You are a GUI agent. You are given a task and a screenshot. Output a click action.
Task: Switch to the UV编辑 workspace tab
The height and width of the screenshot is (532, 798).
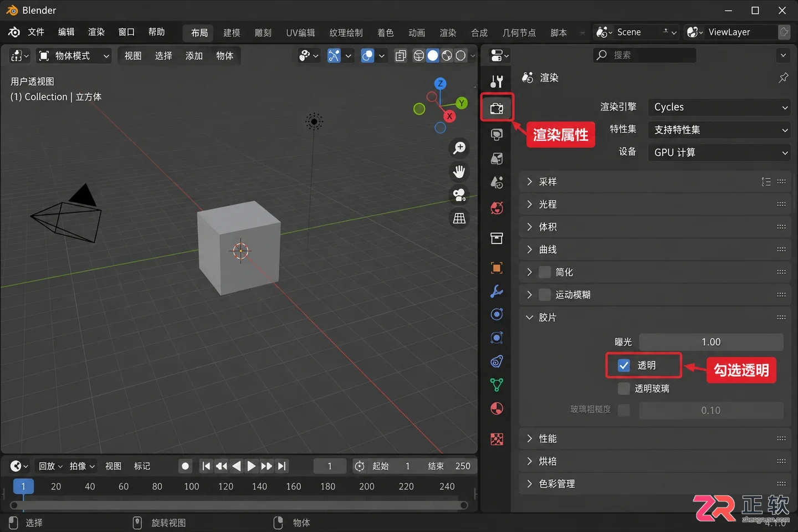[x=300, y=33]
